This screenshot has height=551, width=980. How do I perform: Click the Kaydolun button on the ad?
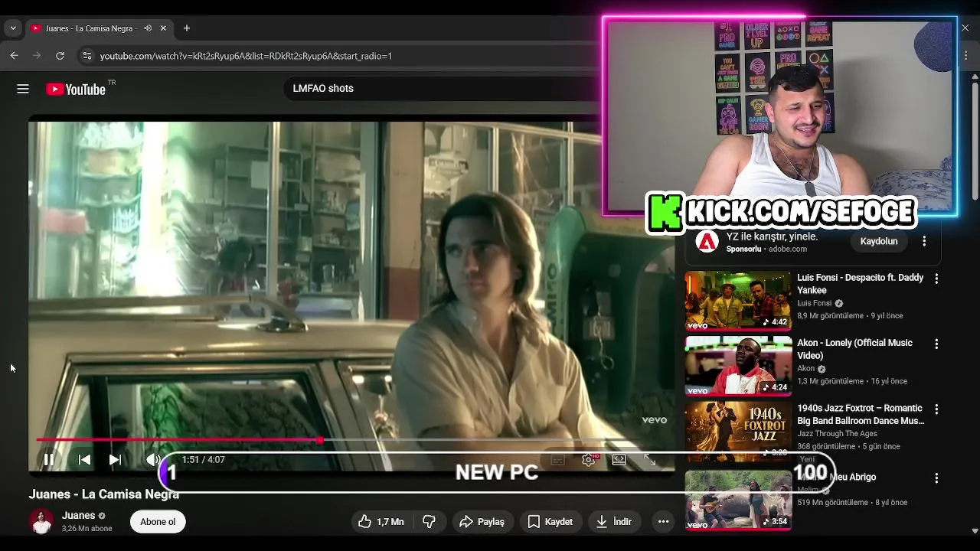click(x=878, y=241)
